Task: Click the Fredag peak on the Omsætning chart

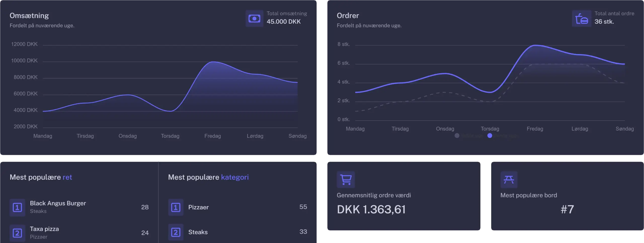Action: [213, 62]
